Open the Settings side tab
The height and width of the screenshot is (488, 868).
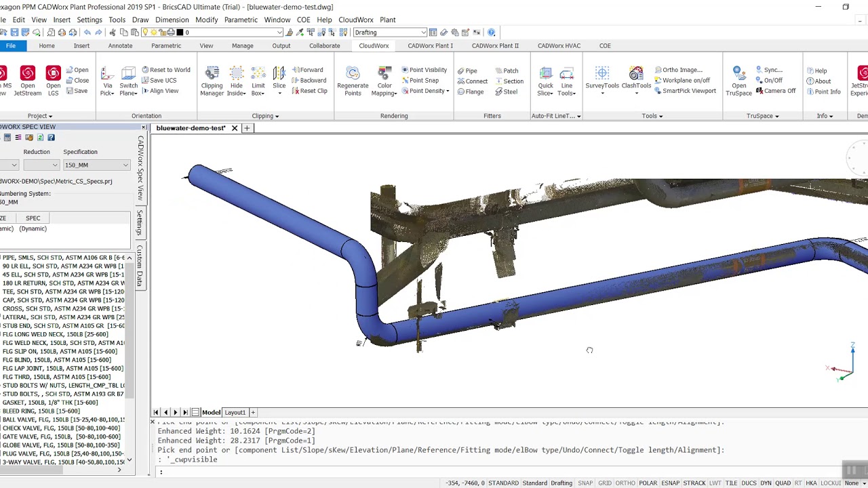coord(140,223)
